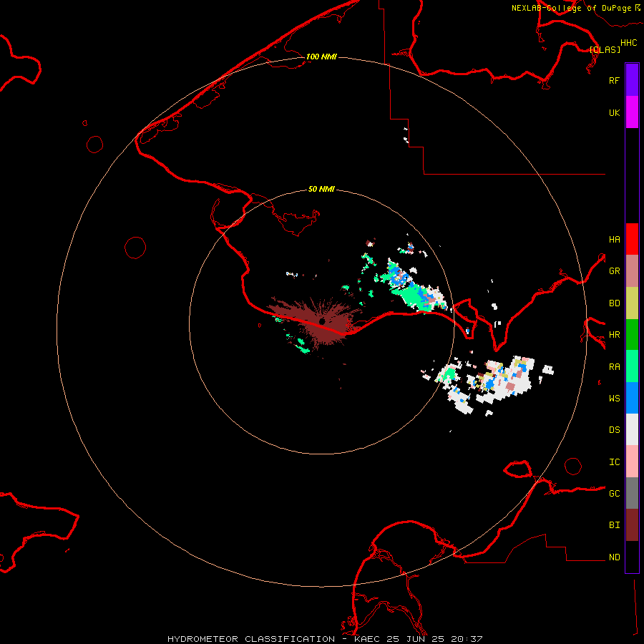Click the [CLAS] units label

pyautogui.click(x=605, y=49)
